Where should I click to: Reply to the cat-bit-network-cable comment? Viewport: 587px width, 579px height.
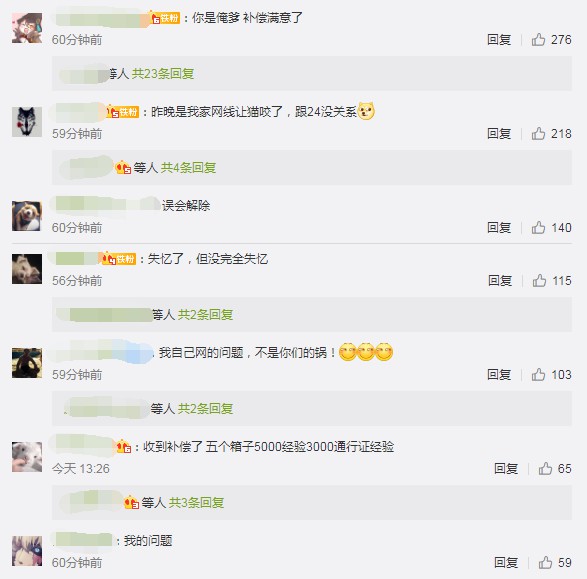(499, 134)
